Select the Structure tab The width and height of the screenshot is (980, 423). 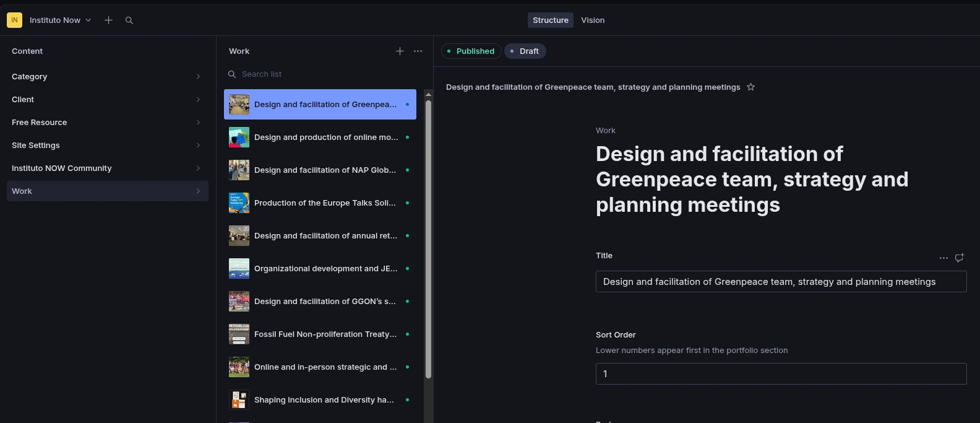tap(550, 20)
